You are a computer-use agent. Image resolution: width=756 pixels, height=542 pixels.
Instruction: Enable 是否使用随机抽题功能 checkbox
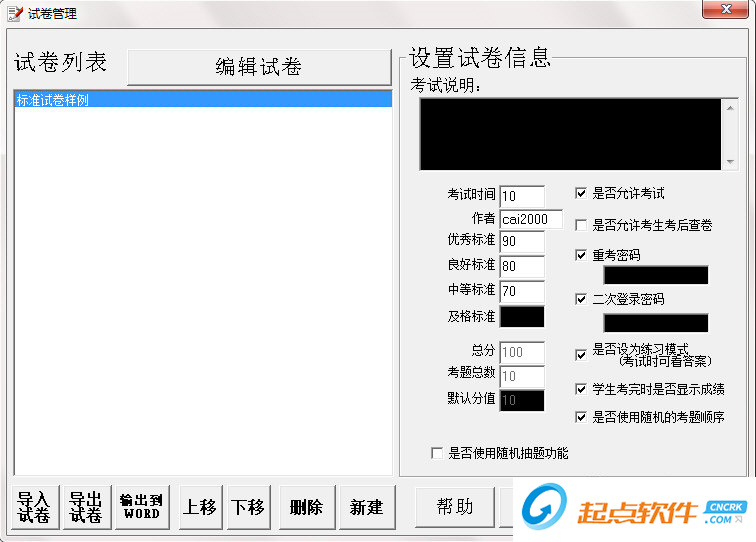(437, 453)
